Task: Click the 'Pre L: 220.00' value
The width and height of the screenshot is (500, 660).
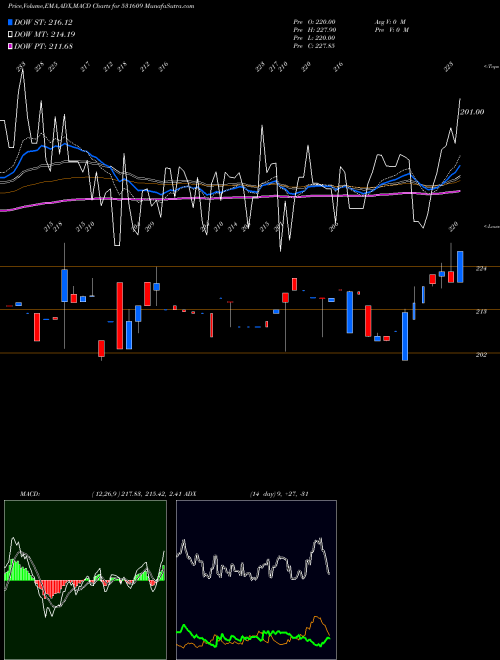Action: click(314, 38)
